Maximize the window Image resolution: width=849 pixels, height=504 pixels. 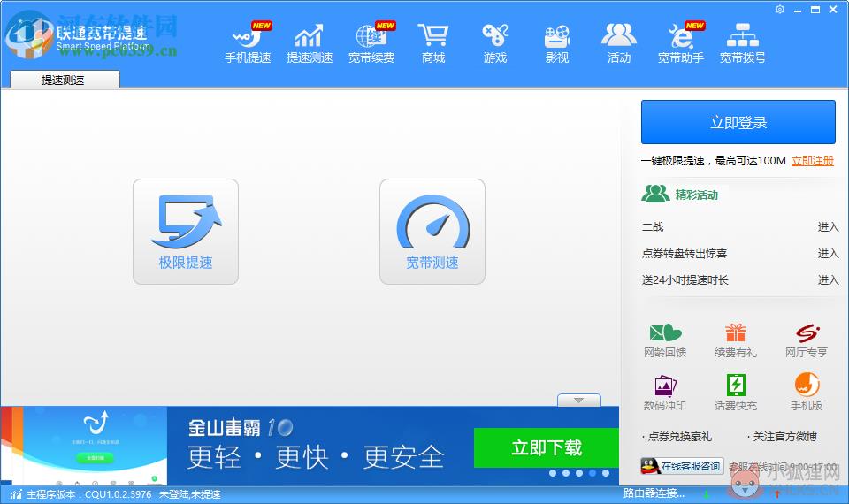point(815,10)
